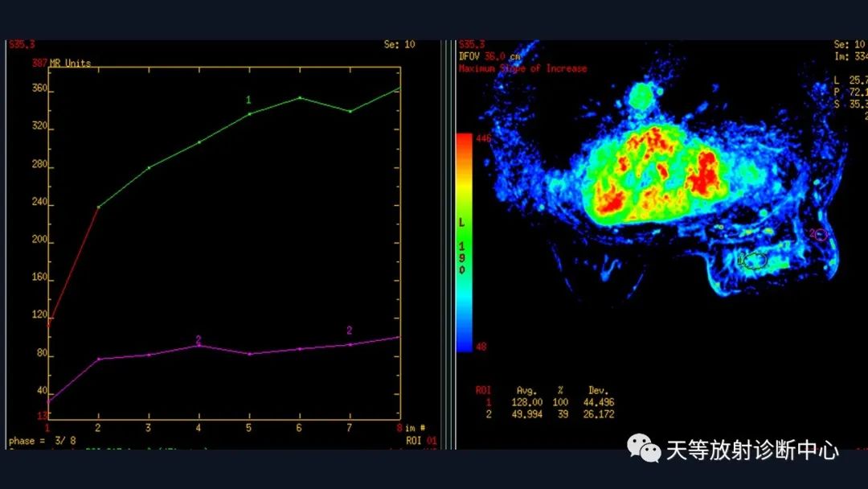Click the 'phase = 3/ 8' indicator
The image size is (868, 489).
pos(42,441)
